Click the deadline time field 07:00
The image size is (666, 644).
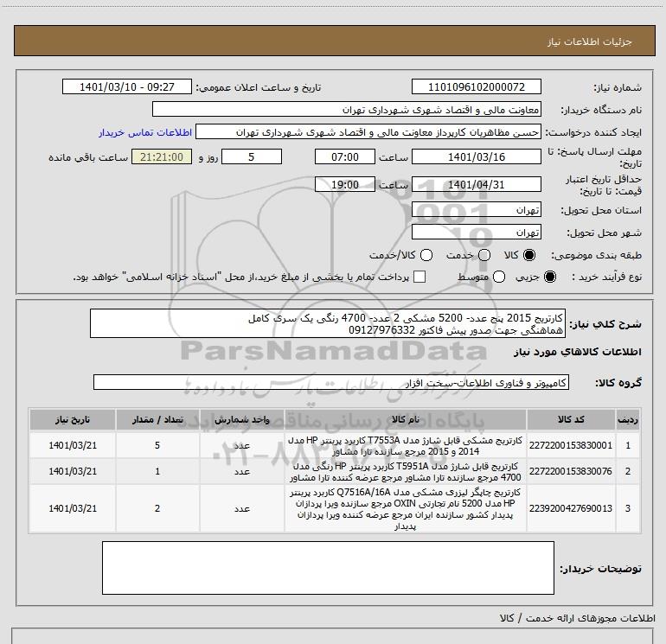pyautogui.click(x=345, y=156)
